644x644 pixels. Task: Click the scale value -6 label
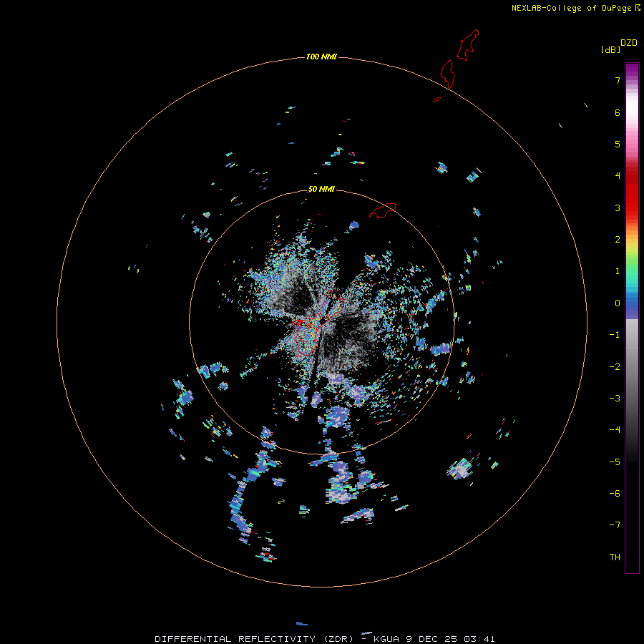point(615,494)
